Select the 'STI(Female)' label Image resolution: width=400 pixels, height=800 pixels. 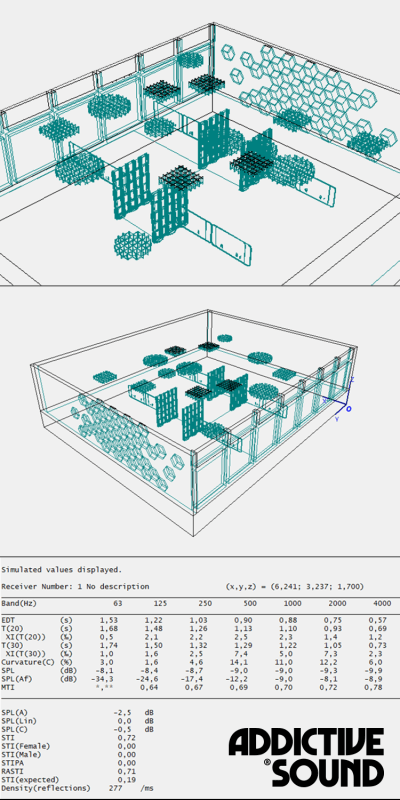pos(24,745)
